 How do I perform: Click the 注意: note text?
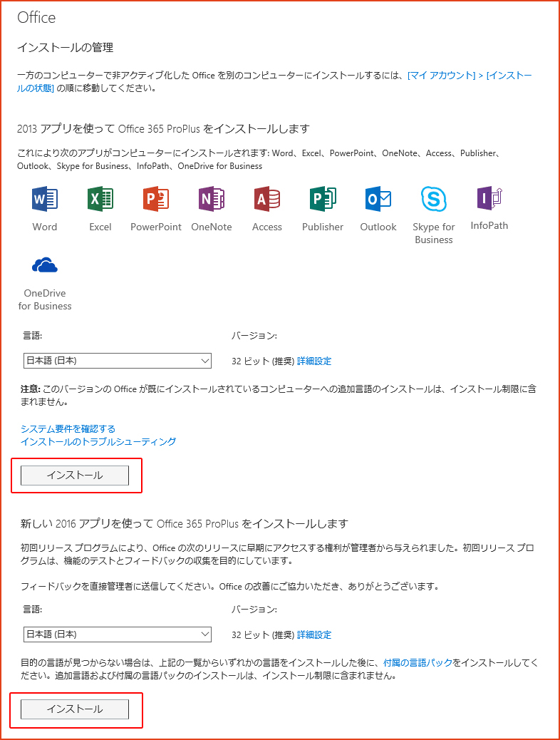tap(279, 396)
